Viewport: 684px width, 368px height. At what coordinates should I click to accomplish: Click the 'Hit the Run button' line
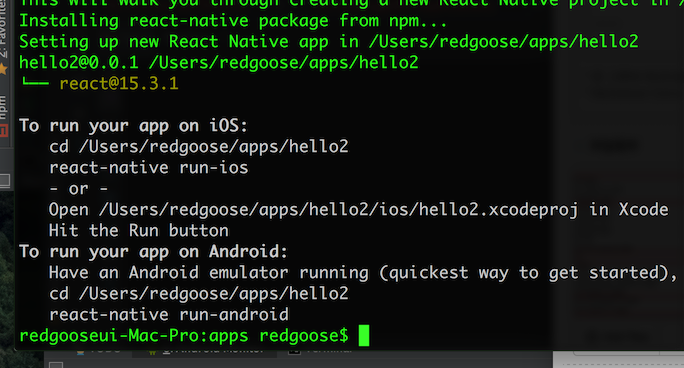coord(139,230)
